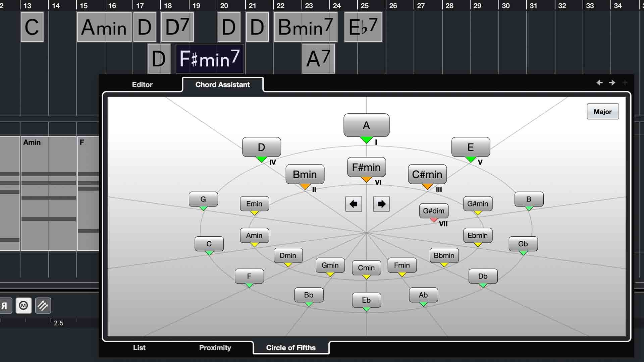Toggle the reversed R button
The image size is (644, 362).
(x=5, y=305)
